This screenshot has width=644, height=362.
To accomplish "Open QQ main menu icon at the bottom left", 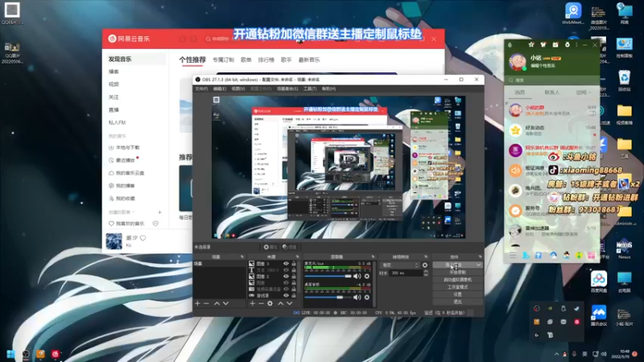I will (x=513, y=255).
